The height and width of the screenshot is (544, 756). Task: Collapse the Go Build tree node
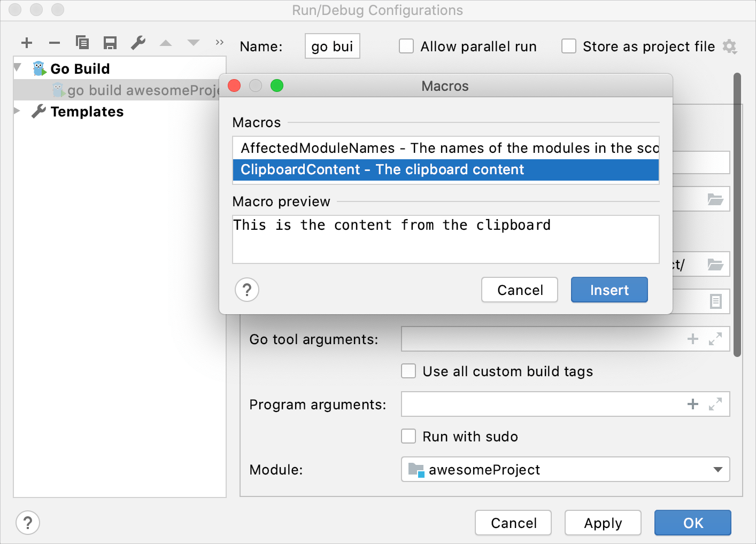18,68
